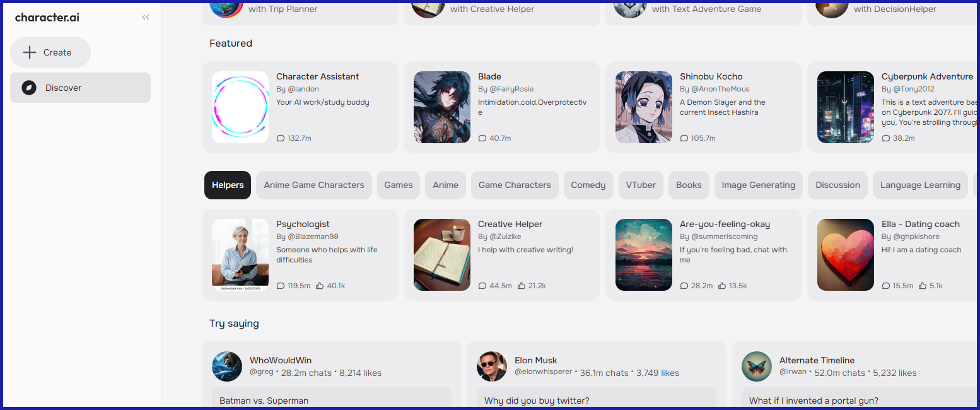Select the Language Learning tab

pos(920,185)
